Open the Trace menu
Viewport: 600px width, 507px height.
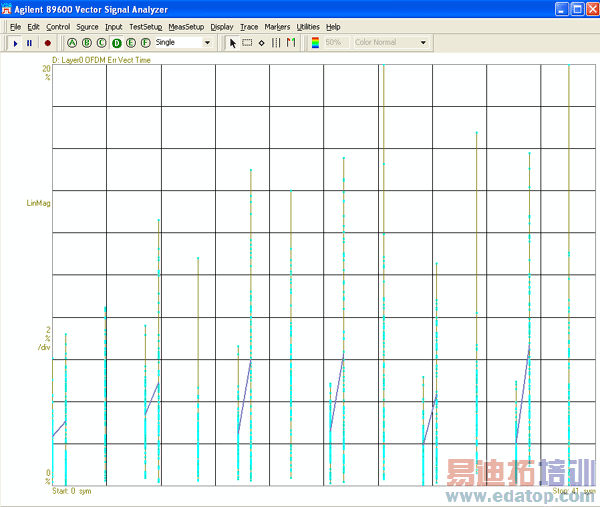click(x=249, y=27)
